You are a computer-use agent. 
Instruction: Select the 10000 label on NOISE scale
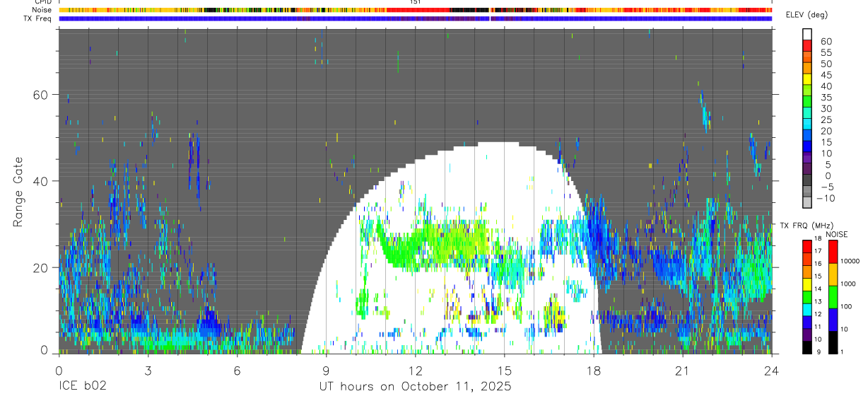pyautogui.click(x=852, y=262)
